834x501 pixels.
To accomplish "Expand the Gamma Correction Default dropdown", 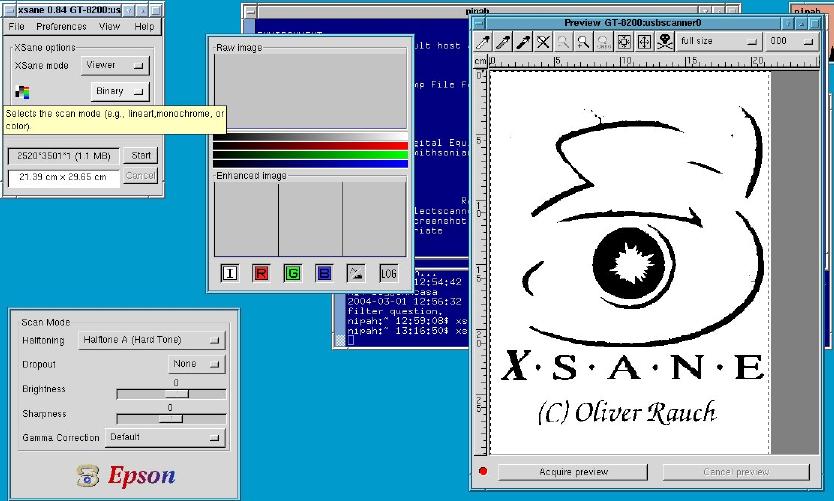I will point(165,437).
